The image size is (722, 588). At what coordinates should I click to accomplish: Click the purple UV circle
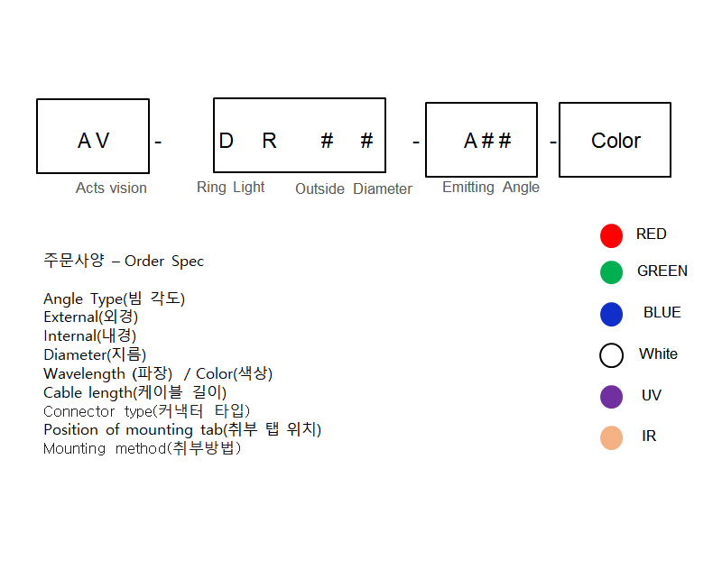click(611, 397)
